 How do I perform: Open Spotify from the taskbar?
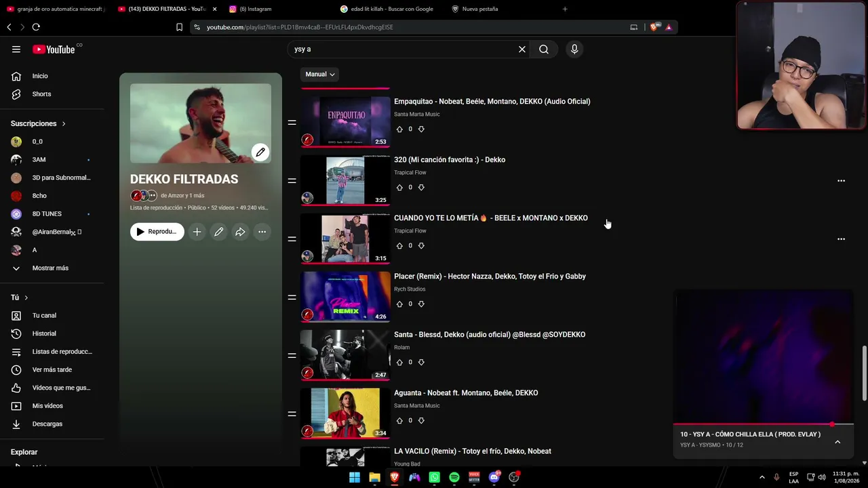454,478
